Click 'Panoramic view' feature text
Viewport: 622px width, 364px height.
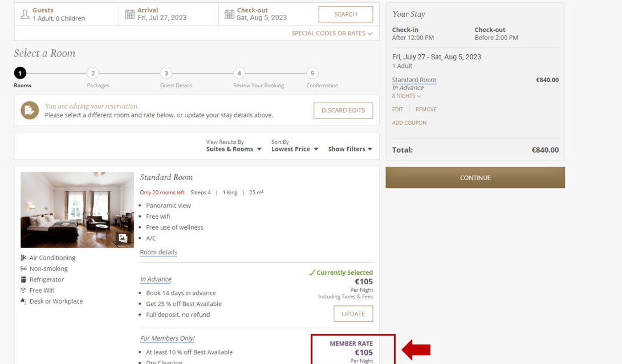point(168,206)
